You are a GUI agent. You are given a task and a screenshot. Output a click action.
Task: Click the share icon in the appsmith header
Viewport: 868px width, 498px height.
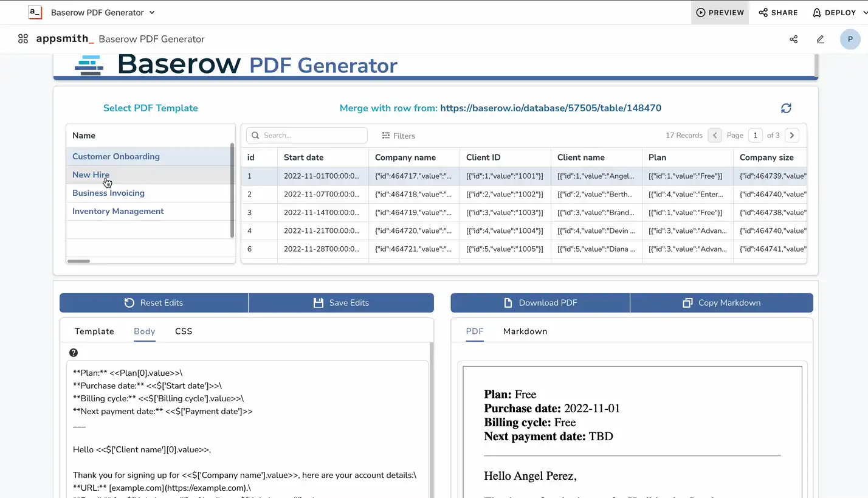coord(793,39)
